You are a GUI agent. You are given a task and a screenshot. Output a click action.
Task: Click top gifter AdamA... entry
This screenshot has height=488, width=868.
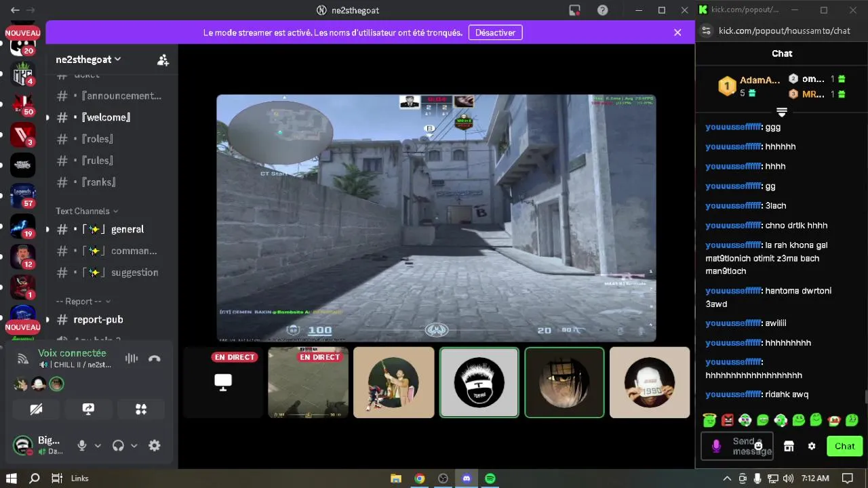pos(749,86)
